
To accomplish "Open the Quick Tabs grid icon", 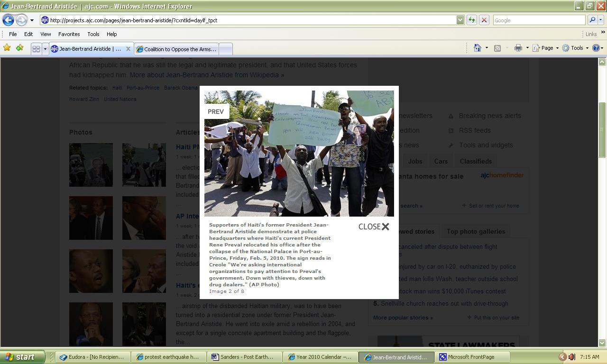I will 36,49.
